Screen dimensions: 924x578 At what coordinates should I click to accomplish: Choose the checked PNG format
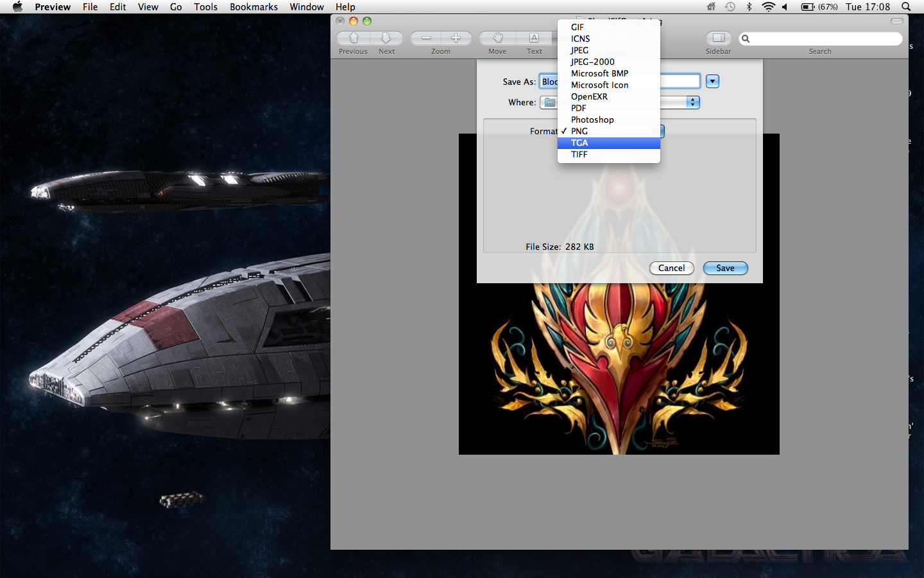coord(609,131)
